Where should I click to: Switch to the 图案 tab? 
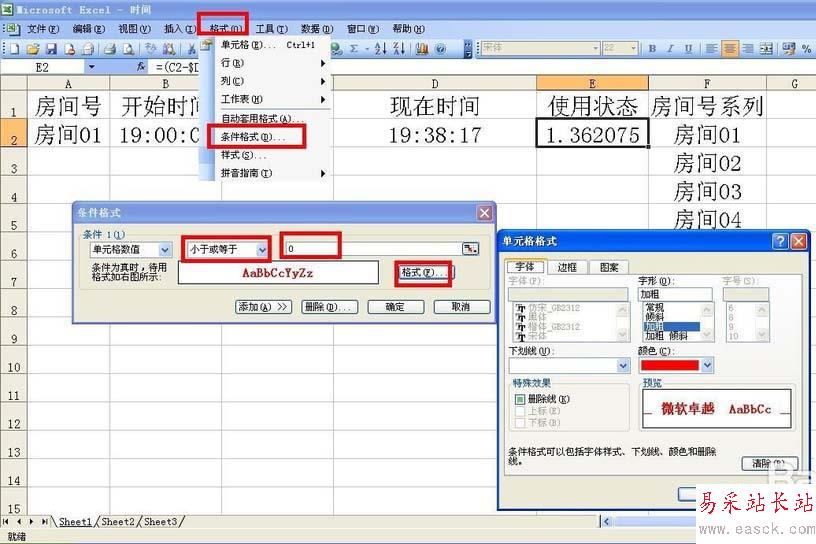[x=609, y=267]
